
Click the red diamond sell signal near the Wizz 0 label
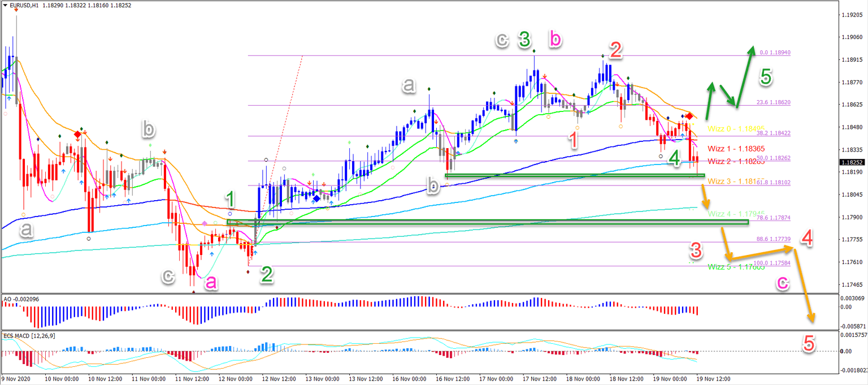tap(689, 116)
